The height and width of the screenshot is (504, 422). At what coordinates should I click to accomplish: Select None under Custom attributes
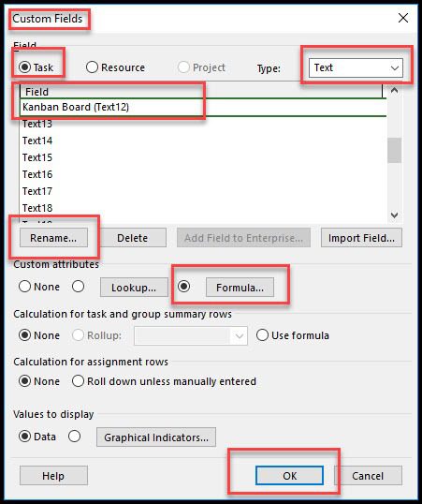24,286
